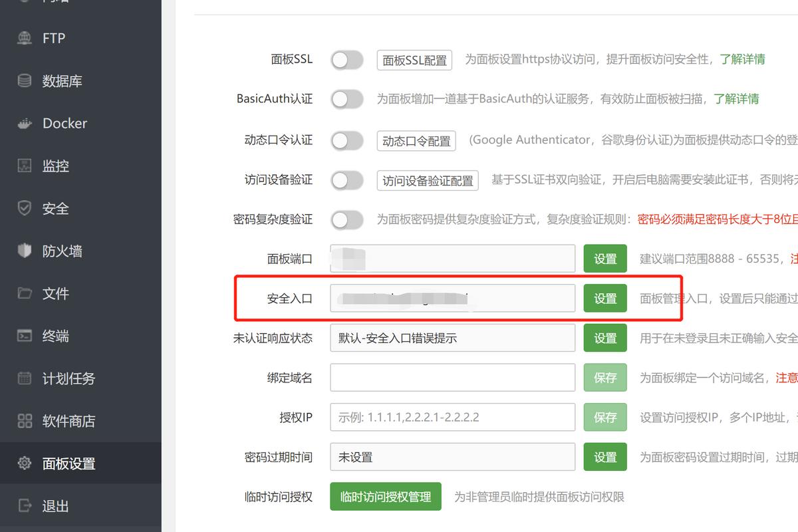Click the logout exit icon
This screenshot has height=532, width=798.
pos(25,506)
